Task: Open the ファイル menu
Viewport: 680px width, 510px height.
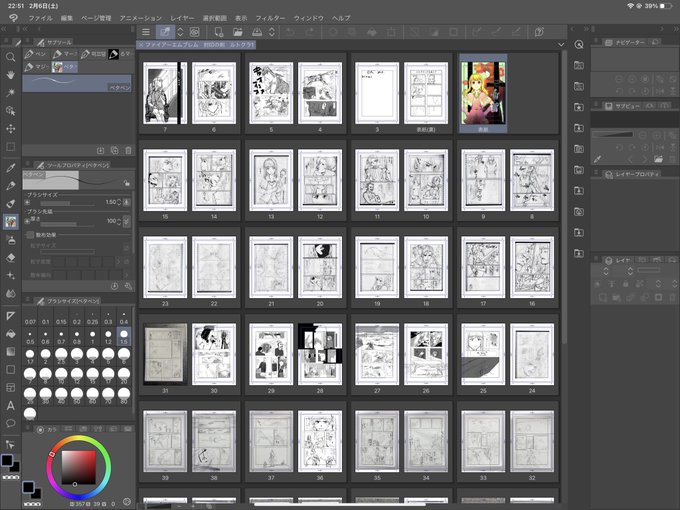Action: (x=40, y=18)
